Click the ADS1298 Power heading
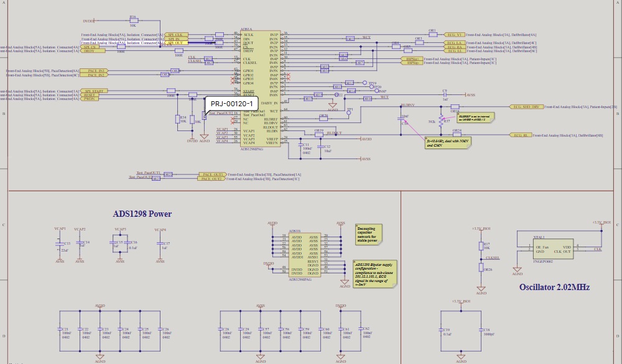Viewport: 622px width, 364px height. (142, 214)
